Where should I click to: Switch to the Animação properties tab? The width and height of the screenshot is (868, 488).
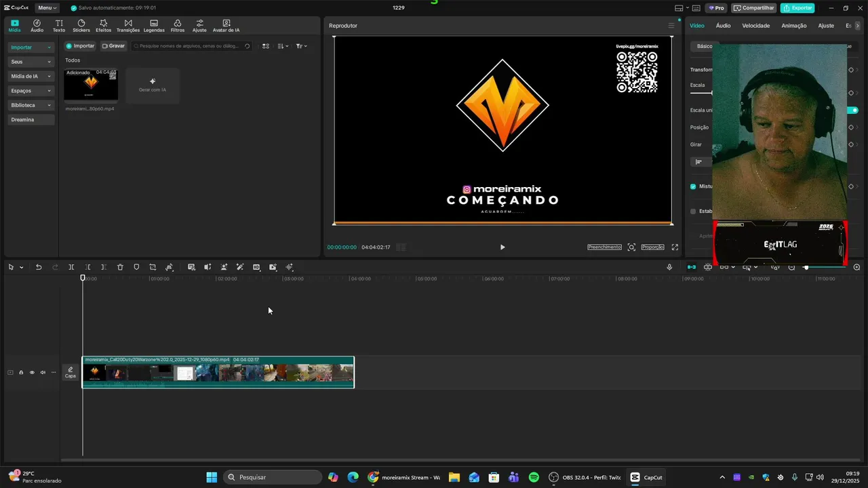coord(794,26)
